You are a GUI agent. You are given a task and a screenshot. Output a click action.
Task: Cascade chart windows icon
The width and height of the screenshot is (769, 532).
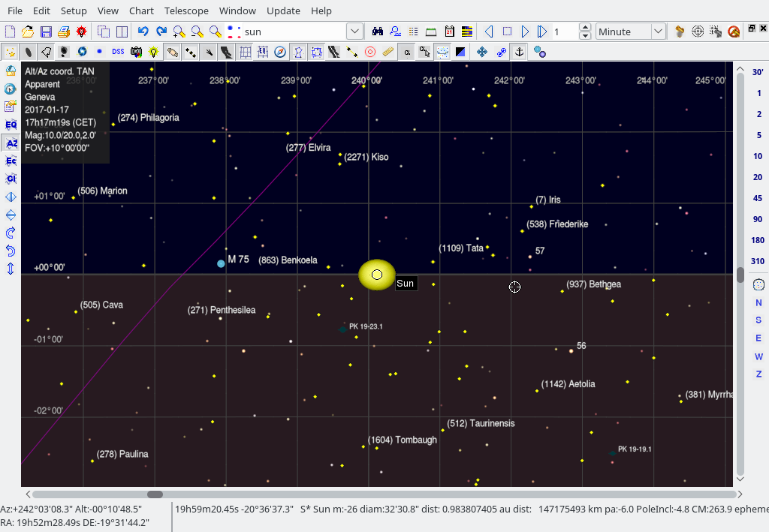tap(104, 32)
